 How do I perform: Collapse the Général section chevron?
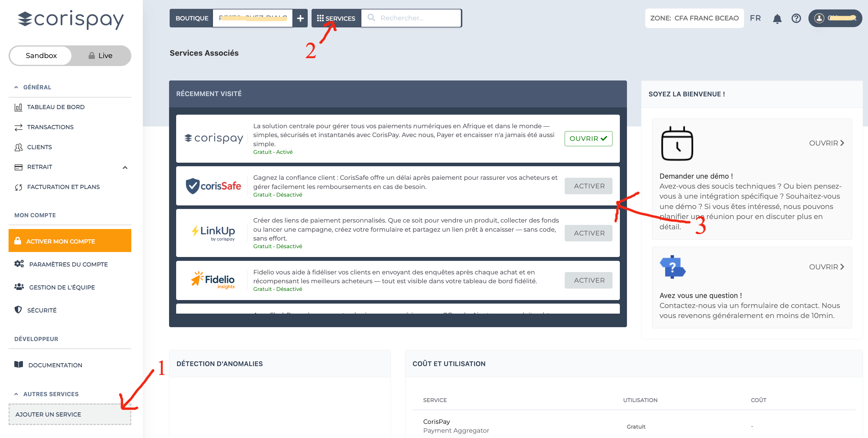16,87
